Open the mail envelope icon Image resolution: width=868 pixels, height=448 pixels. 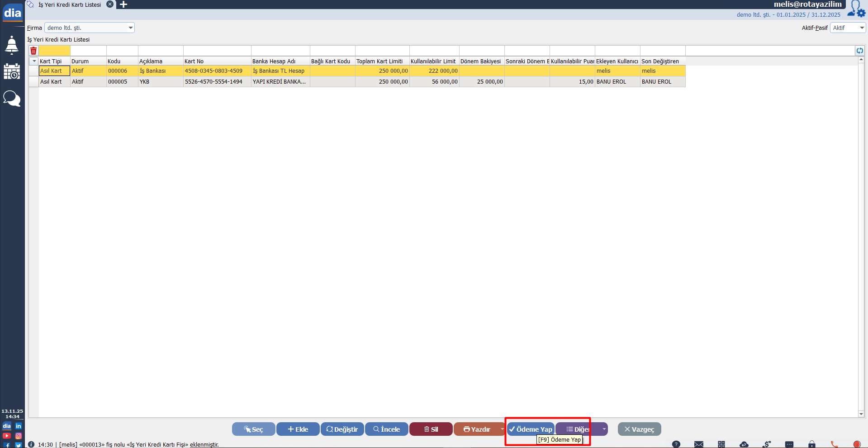[x=699, y=444]
